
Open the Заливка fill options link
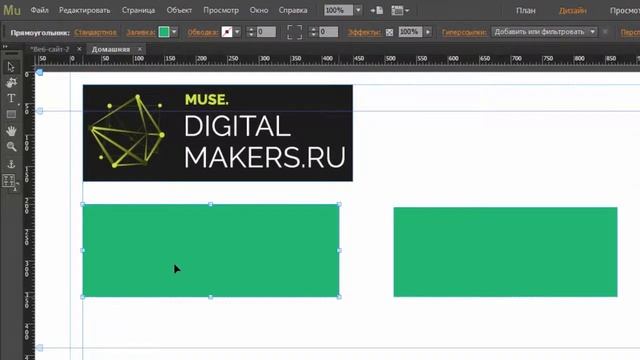141,32
